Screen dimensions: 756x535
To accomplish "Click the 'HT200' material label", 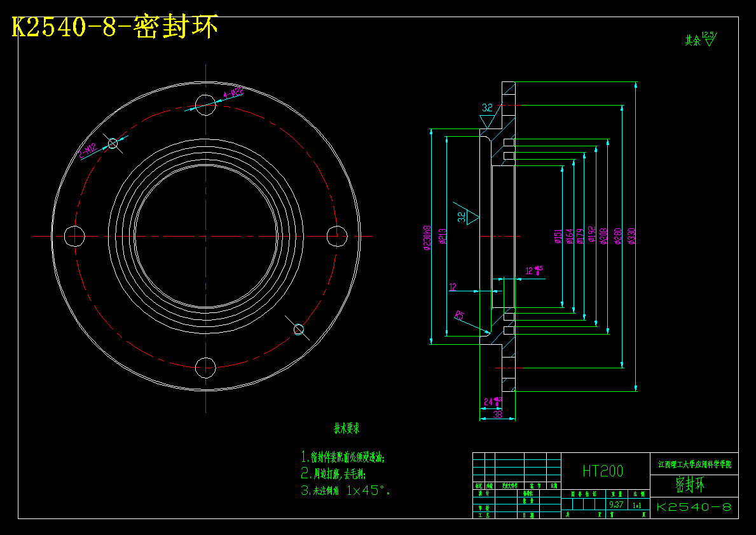I will (x=603, y=471).
